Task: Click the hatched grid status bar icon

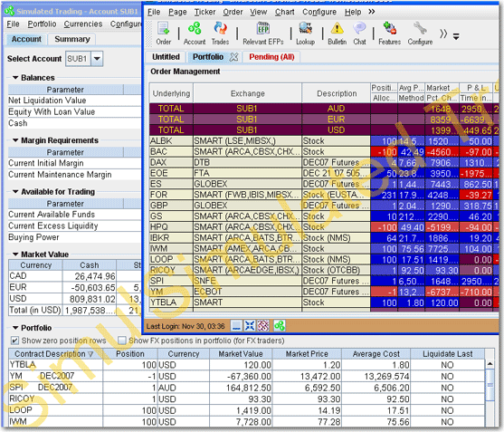Action: (x=263, y=326)
